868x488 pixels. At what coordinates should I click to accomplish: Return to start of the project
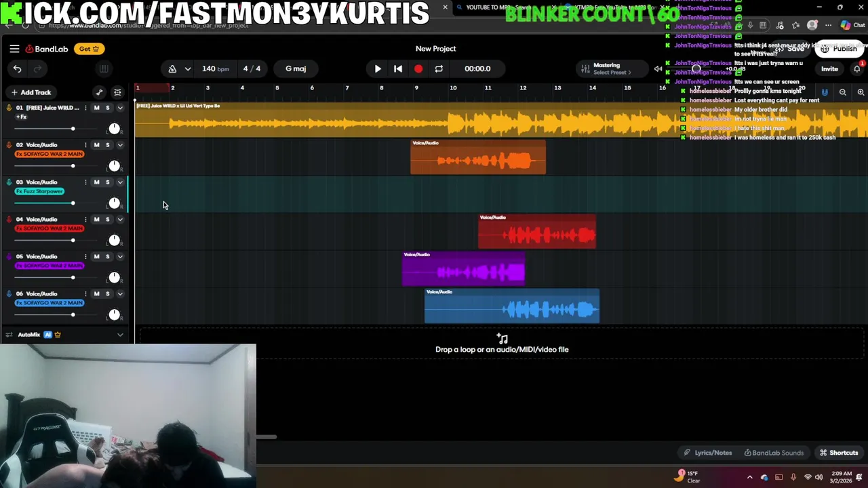398,68
